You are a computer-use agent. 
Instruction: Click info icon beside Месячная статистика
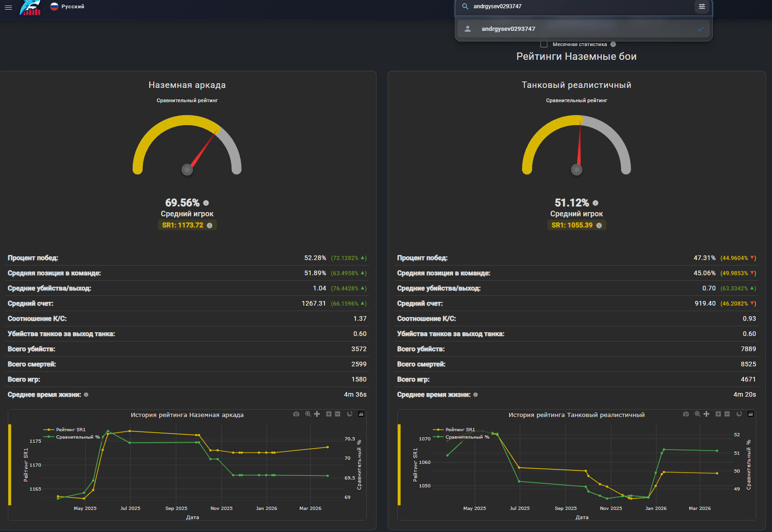coord(613,44)
